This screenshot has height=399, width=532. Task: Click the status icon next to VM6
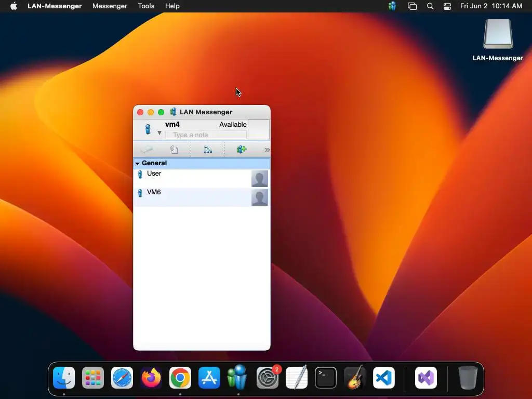140,193
